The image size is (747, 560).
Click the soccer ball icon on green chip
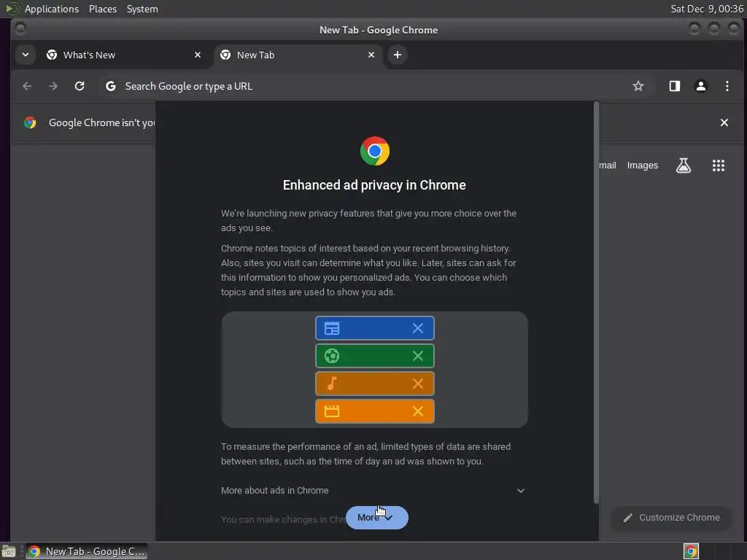[332, 356]
